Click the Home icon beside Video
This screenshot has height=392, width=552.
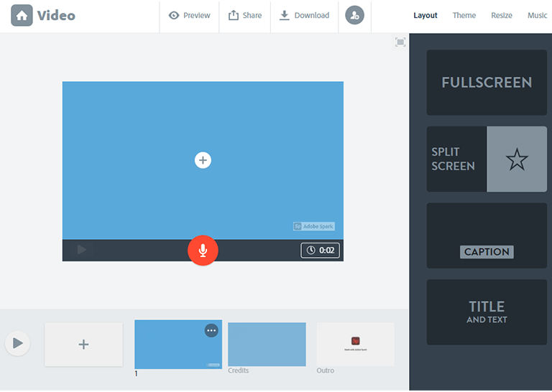22,16
